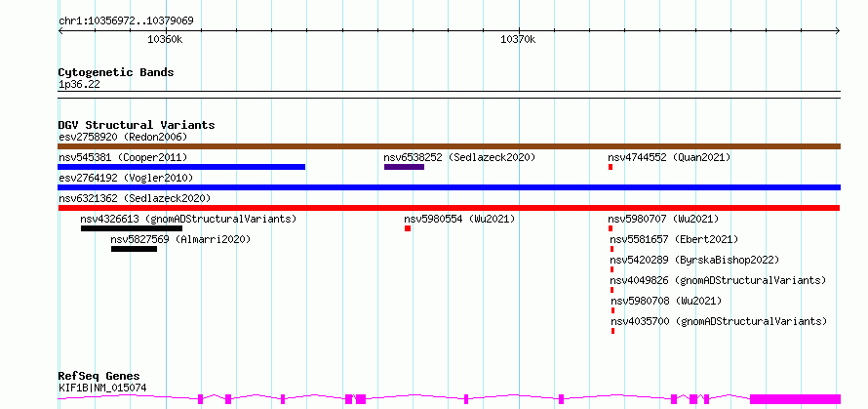Click the nsv5827569 (Almarri2020) label

click(x=180, y=239)
